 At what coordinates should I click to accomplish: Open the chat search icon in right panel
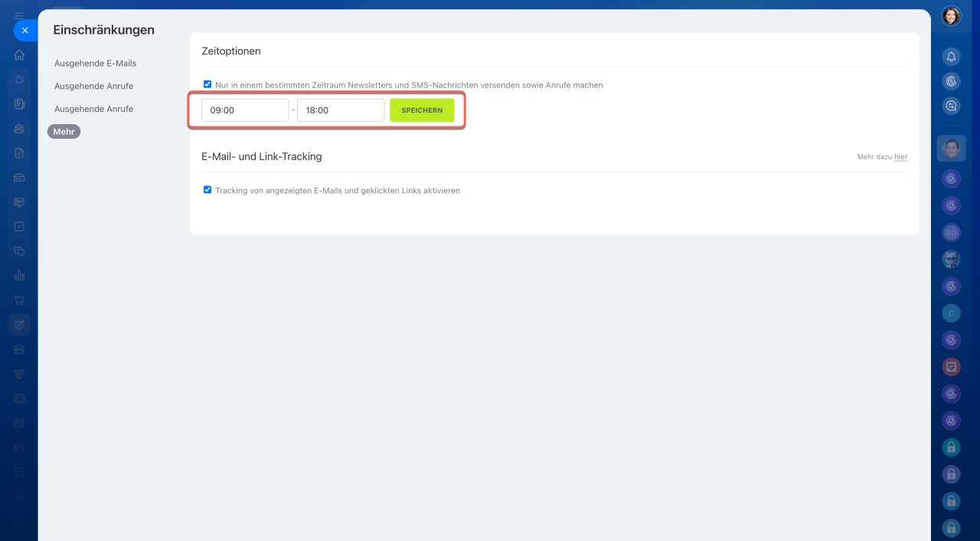951,106
